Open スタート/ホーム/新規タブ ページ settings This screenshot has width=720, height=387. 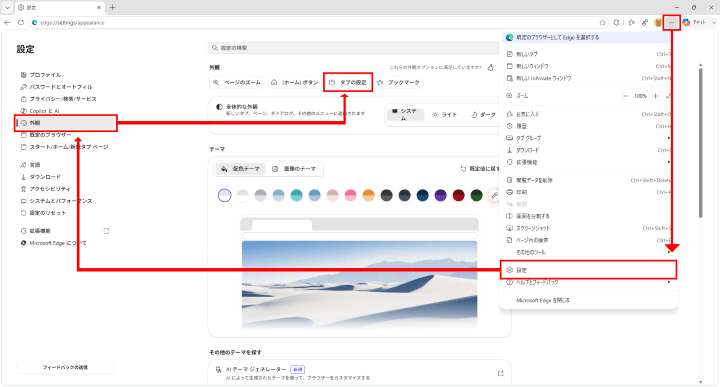(x=66, y=147)
